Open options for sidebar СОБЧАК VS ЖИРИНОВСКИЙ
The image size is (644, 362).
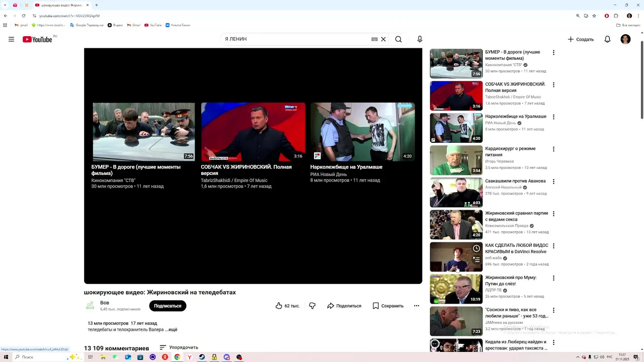coord(553,85)
